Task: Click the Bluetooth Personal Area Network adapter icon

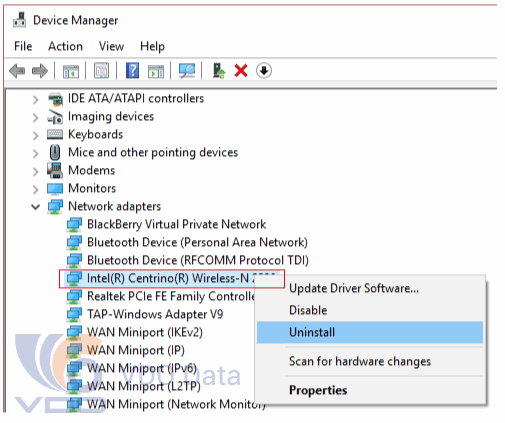Action: pos(74,243)
